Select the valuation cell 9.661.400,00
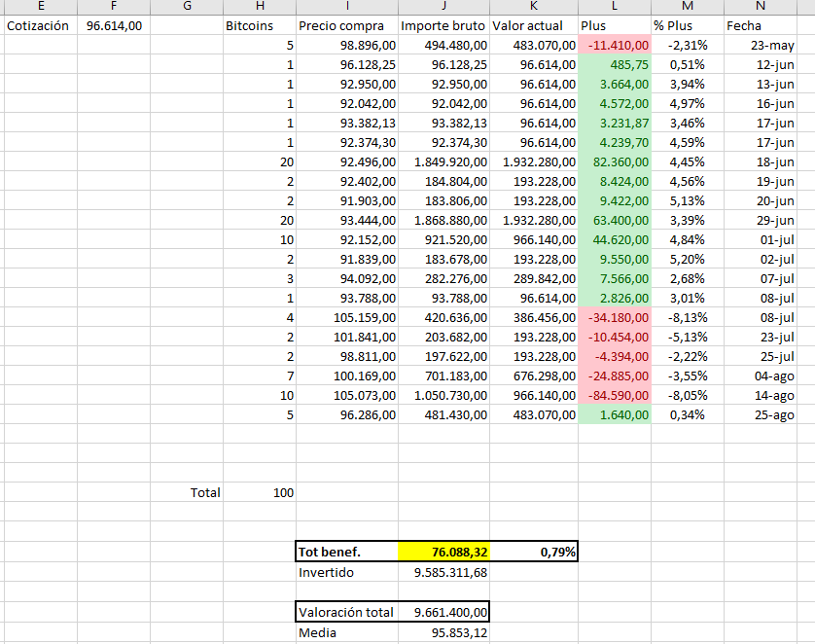The width and height of the screenshot is (815, 644). tap(443, 612)
